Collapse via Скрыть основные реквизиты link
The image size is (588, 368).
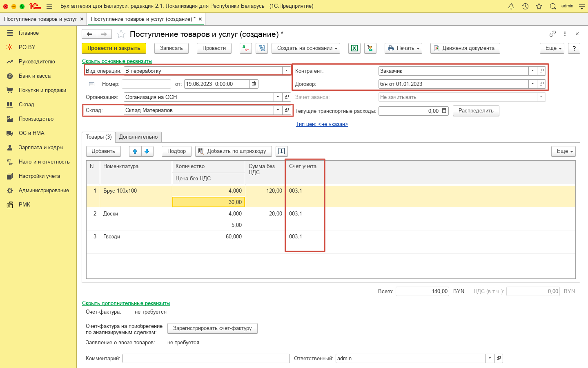pos(117,61)
